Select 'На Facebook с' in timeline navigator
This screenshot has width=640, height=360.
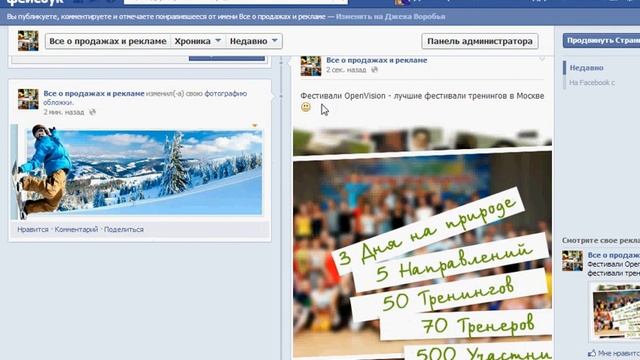592,82
